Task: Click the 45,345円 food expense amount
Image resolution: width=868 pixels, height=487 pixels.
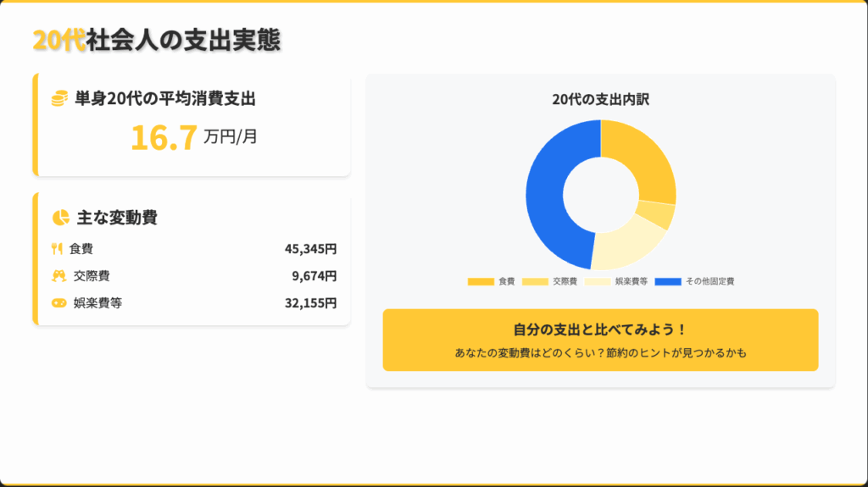Action: point(310,249)
